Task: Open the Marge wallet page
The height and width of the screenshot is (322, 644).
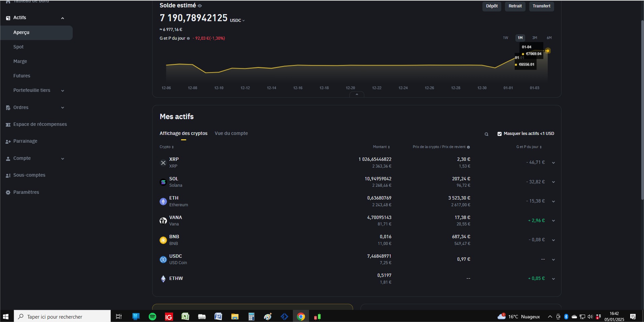Action: pos(20,62)
